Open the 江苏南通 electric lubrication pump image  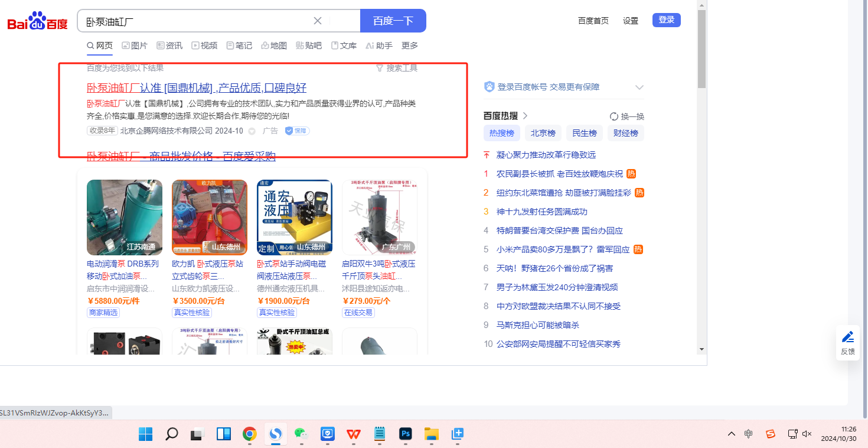(x=125, y=217)
